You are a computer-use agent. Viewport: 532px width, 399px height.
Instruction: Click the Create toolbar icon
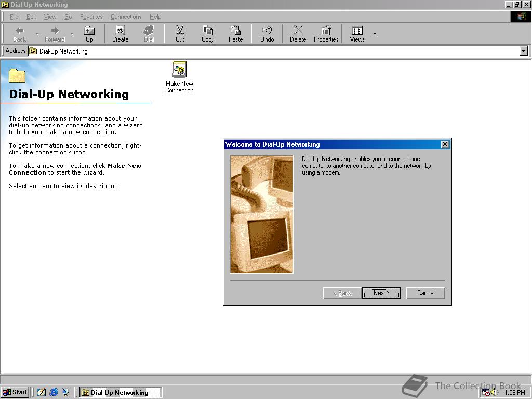click(x=120, y=34)
